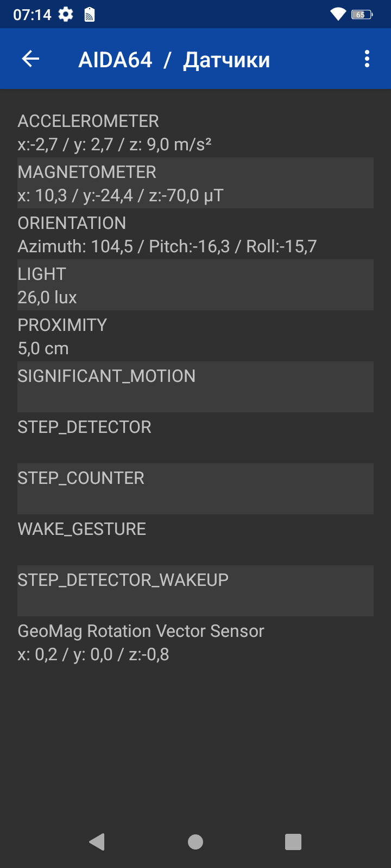Tap the battery level indicator
This screenshot has width=391, height=868.
coord(362,15)
